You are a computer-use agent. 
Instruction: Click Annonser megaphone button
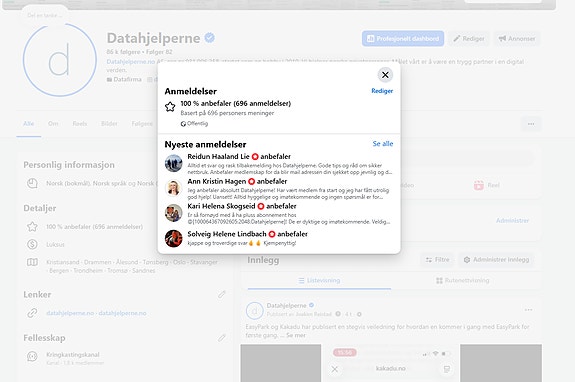click(x=517, y=38)
